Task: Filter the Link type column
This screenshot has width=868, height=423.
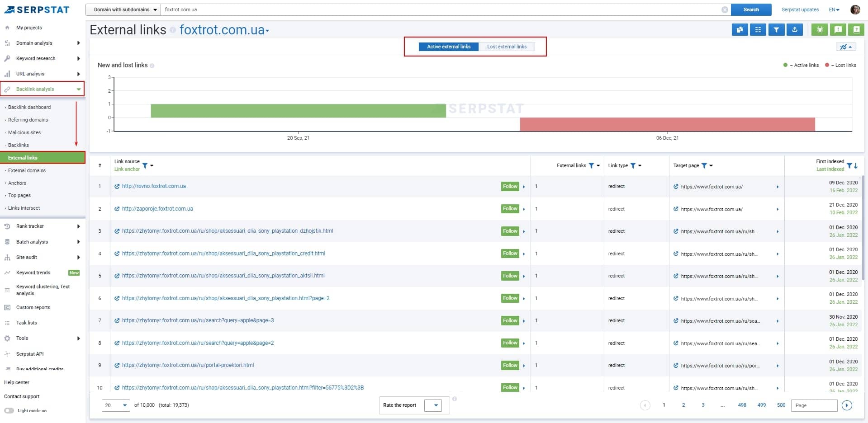Action: [633, 165]
